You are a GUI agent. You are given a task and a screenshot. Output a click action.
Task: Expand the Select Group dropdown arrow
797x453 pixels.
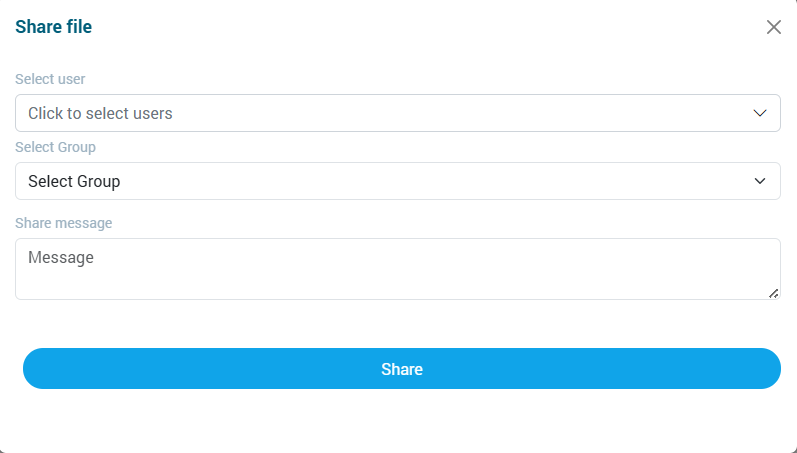click(x=760, y=181)
